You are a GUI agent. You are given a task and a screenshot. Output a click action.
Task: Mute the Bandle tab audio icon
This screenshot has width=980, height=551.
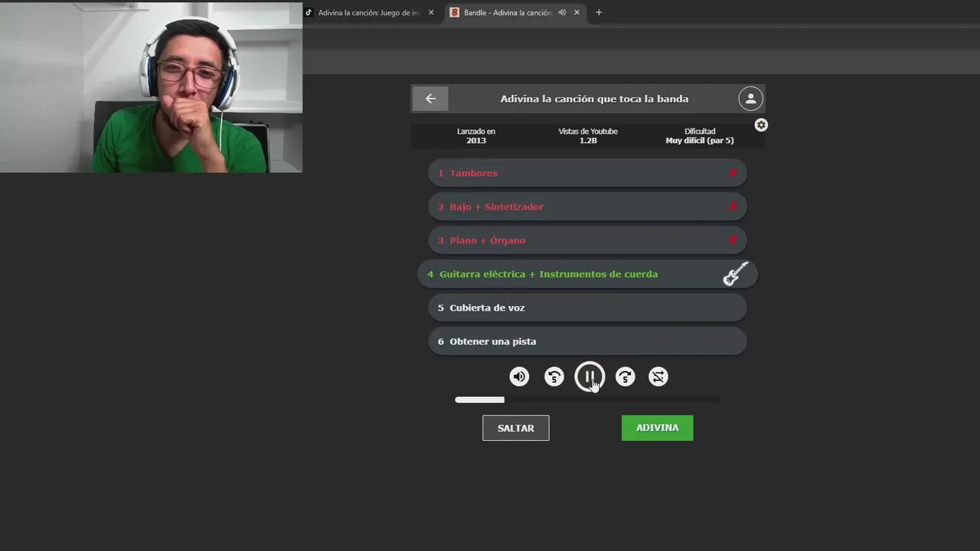pyautogui.click(x=562, y=12)
